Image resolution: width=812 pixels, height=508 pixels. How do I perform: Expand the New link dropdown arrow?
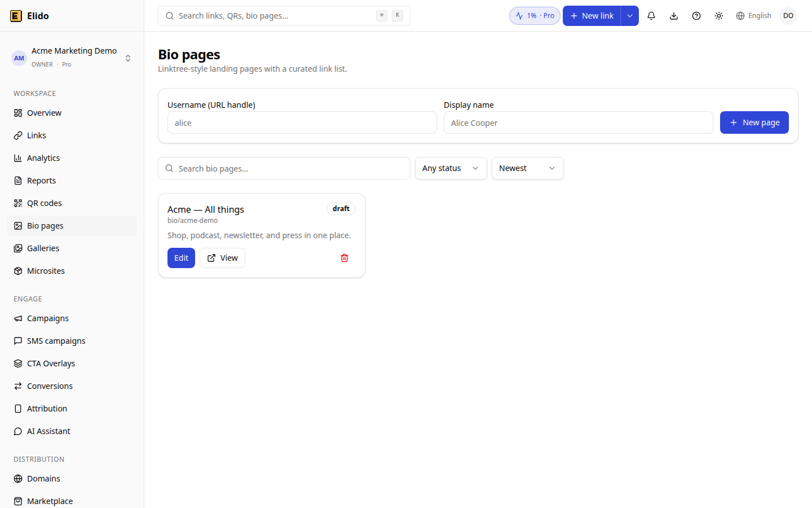pos(630,16)
